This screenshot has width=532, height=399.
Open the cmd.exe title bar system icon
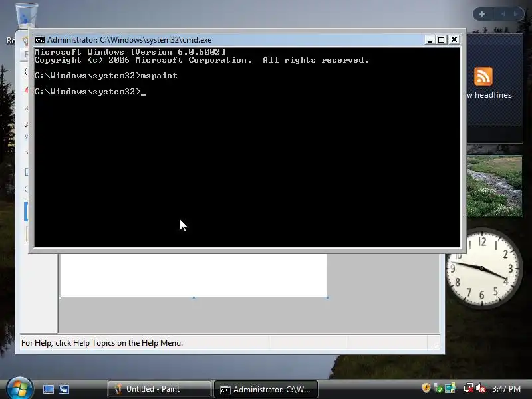[40, 40]
